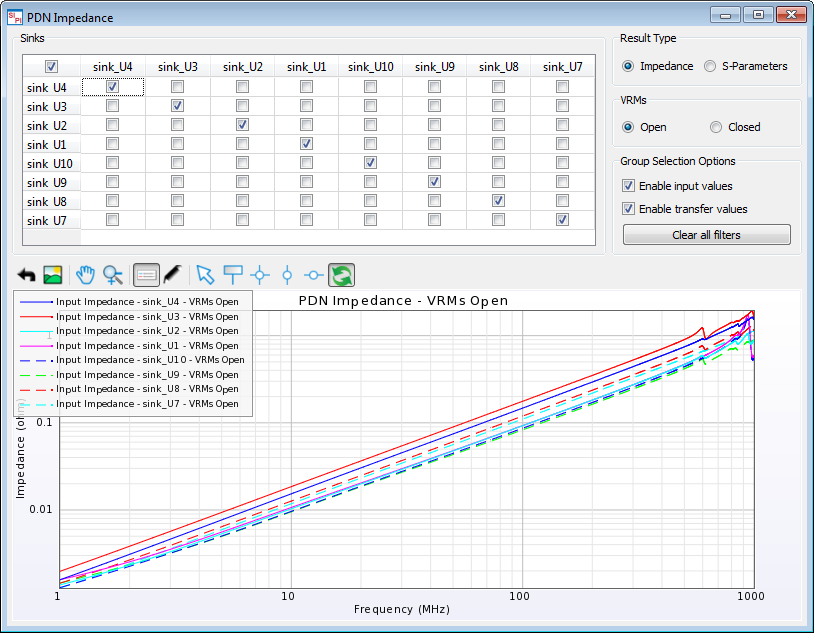Click the green refresh plot icon

[342, 274]
